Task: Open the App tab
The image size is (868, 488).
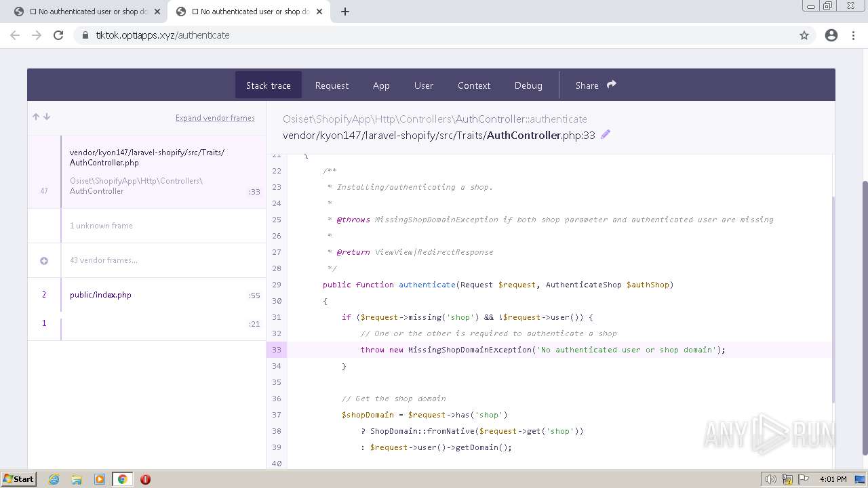Action: pos(381,85)
